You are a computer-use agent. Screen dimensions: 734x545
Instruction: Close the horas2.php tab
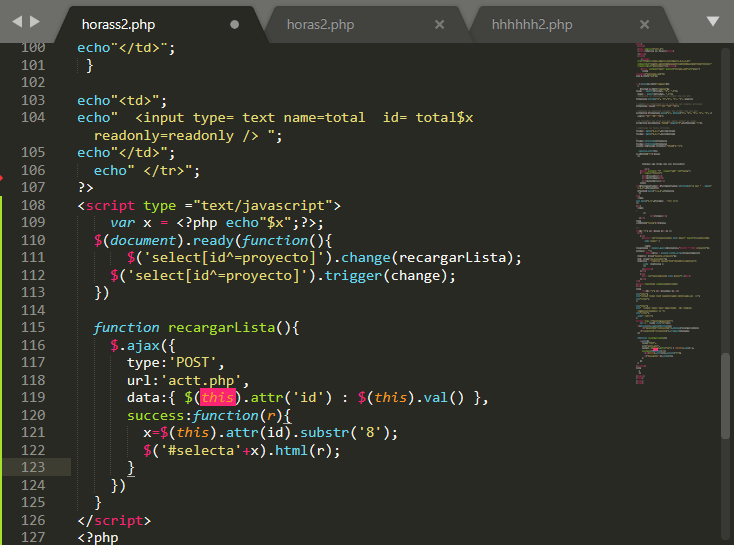coord(440,24)
